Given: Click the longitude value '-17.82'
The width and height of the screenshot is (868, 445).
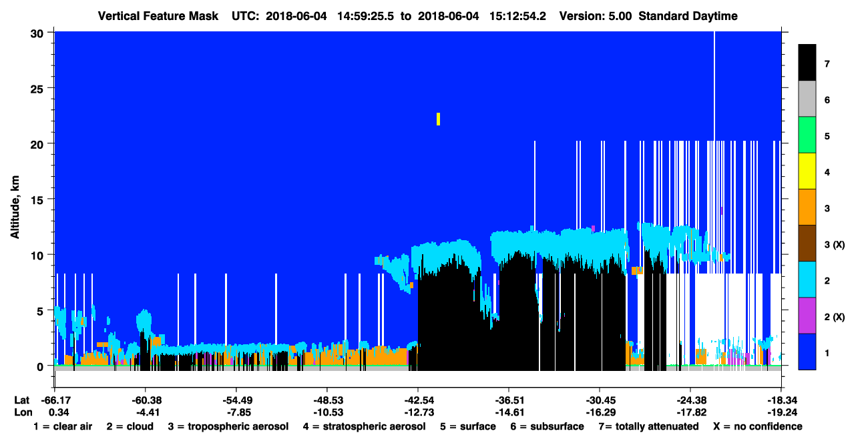Looking at the screenshot, I should 690,412.
